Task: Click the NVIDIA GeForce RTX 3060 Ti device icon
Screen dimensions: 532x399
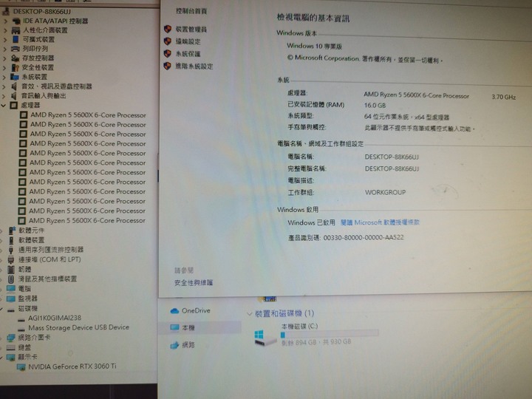Action: 21,366
